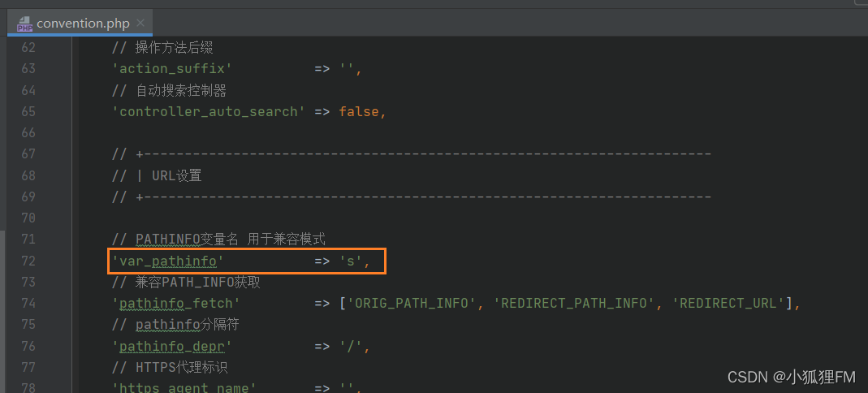The height and width of the screenshot is (393, 868).
Task: Click the 'https_agent_name' config key
Action: (184, 387)
